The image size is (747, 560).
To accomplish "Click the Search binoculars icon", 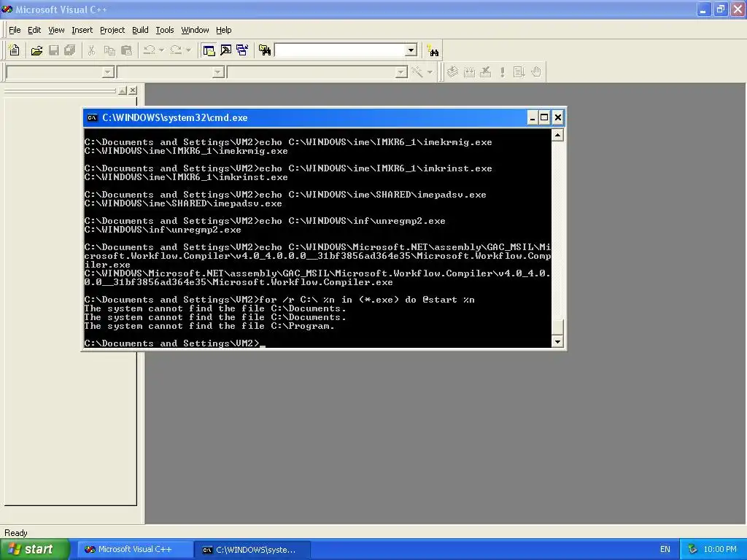I will click(433, 50).
